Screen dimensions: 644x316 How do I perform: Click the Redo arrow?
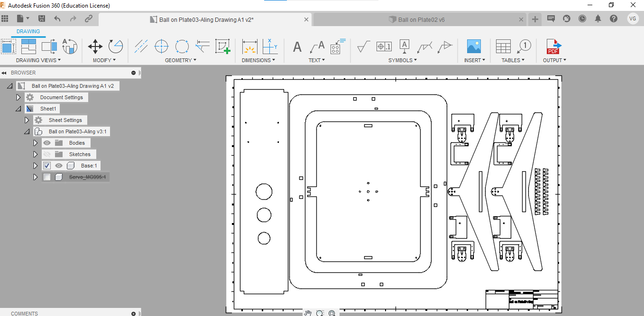tap(73, 19)
